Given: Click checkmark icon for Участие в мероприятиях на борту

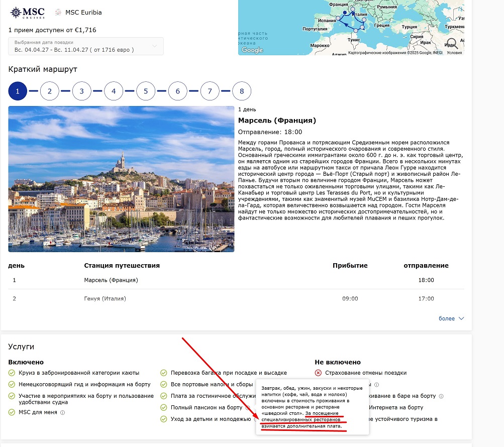Looking at the screenshot, I should (x=12, y=396).
